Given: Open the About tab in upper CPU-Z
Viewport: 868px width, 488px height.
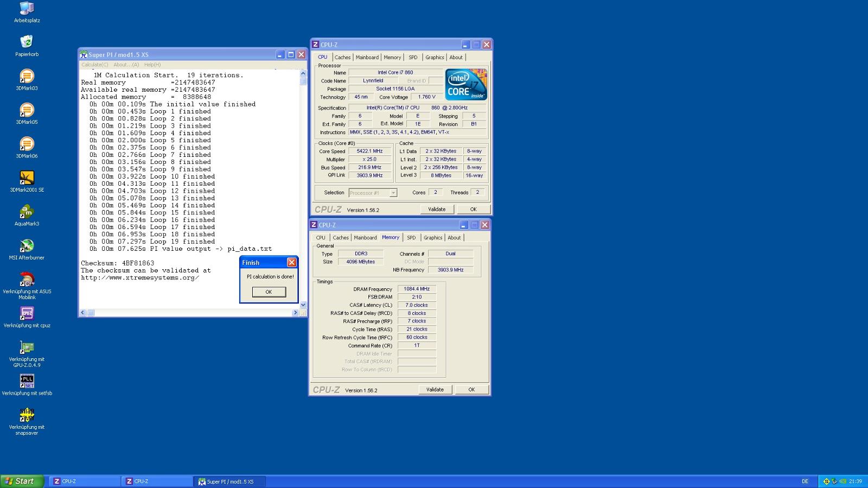Looking at the screenshot, I should point(456,57).
